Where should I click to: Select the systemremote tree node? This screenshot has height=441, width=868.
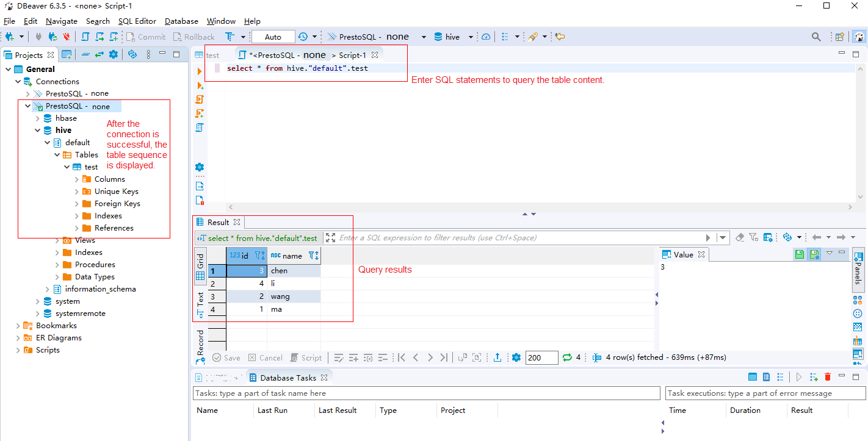click(x=80, y=313)
